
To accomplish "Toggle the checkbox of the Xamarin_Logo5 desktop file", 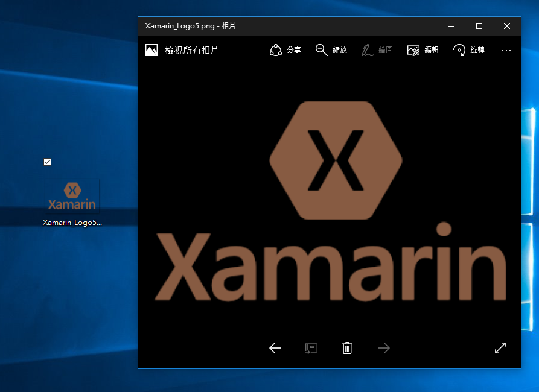I will 48,162.
